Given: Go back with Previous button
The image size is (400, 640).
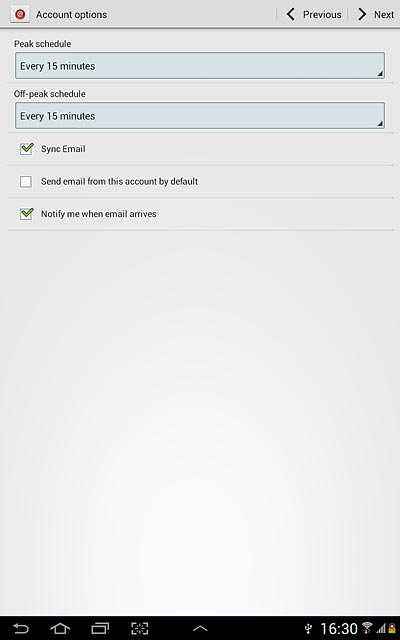Looking at the screenshot, I should (313, 15).
